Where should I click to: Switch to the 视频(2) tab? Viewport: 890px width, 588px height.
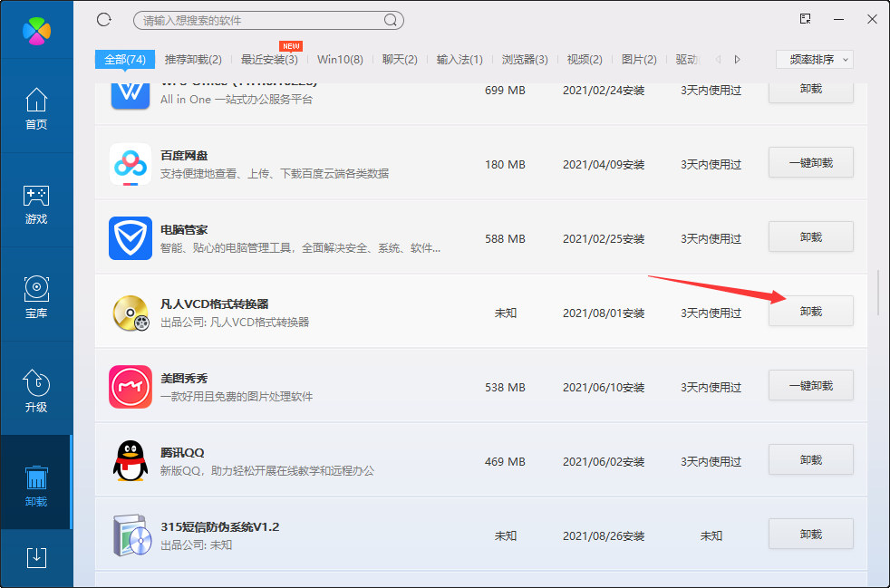[x=585, y=60]
